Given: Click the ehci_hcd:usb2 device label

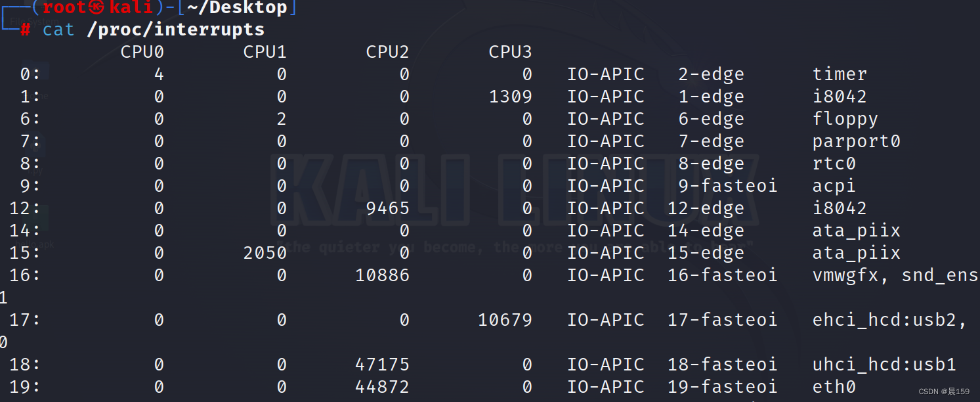Looking at the screenshot, I should [x=889, y=320].
